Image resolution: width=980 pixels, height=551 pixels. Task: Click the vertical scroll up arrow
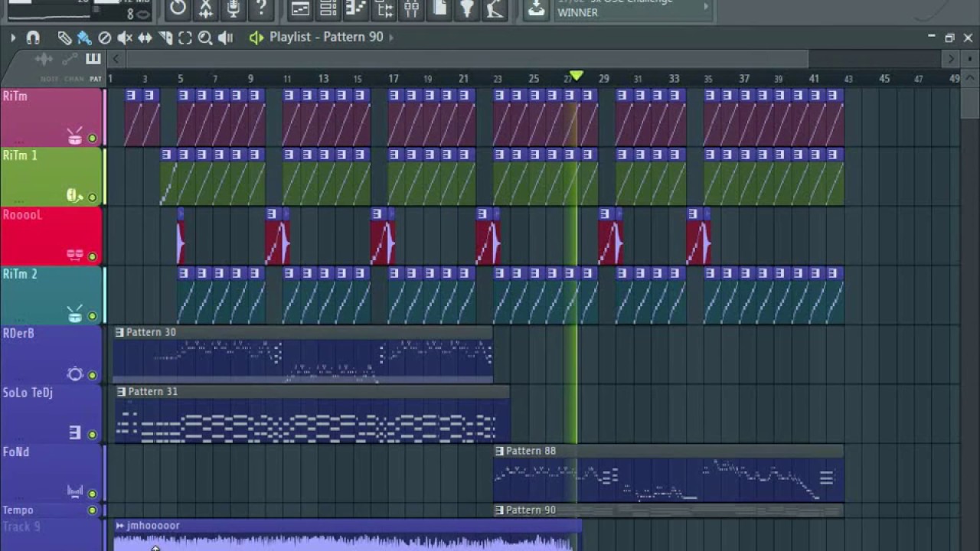click(x=969, y=78)
